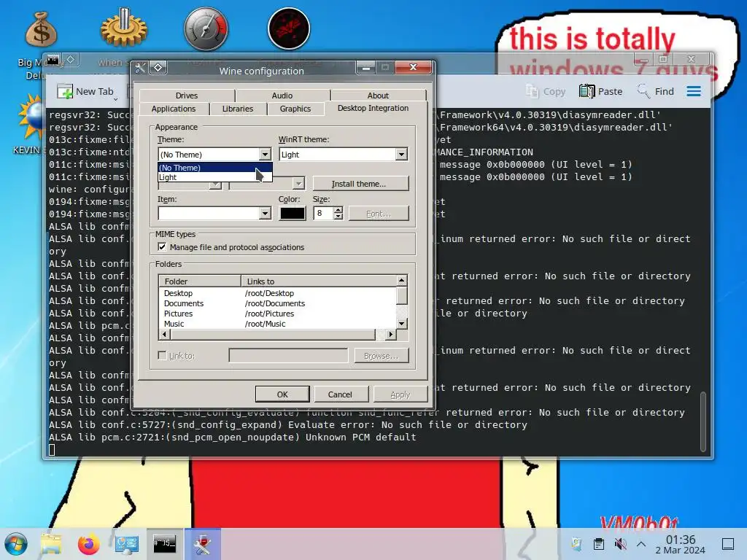Switch to the Drives tab
This screenshot has width=747, height=560.
187,96
